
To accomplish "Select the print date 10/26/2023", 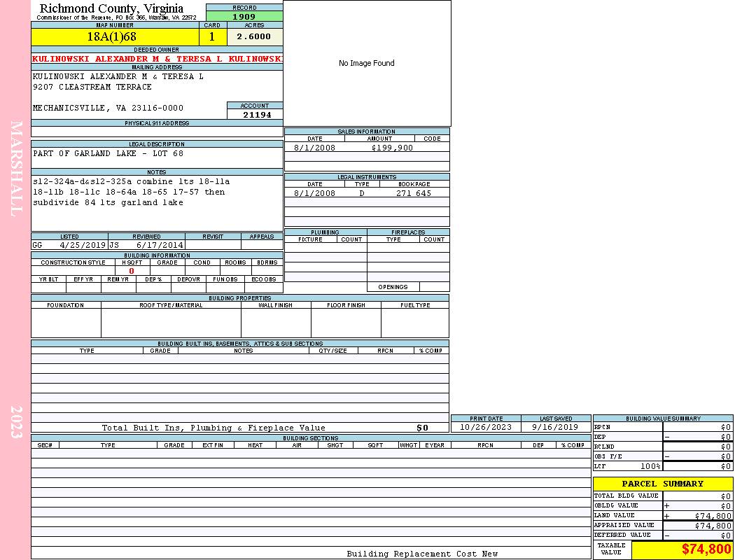I will (485, 427).
